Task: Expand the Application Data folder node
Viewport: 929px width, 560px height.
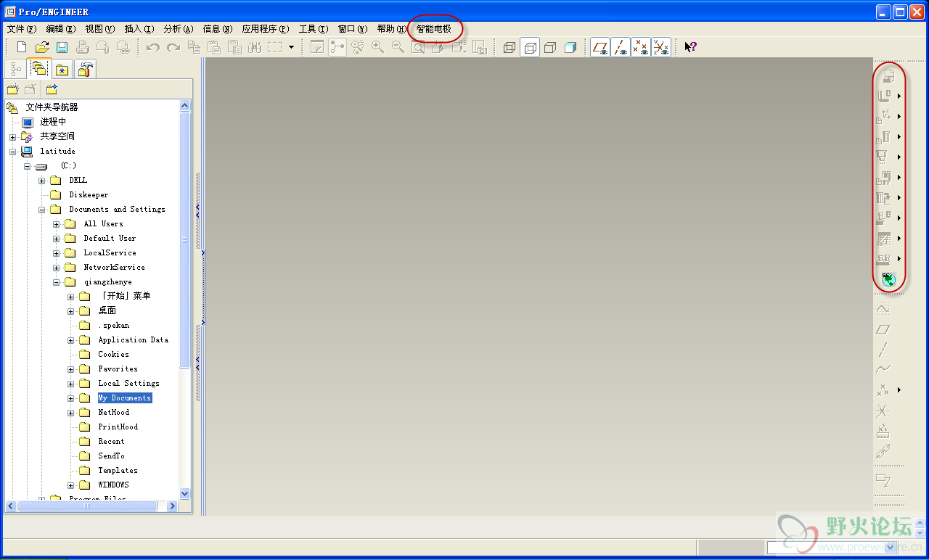Action: [71, 340]
